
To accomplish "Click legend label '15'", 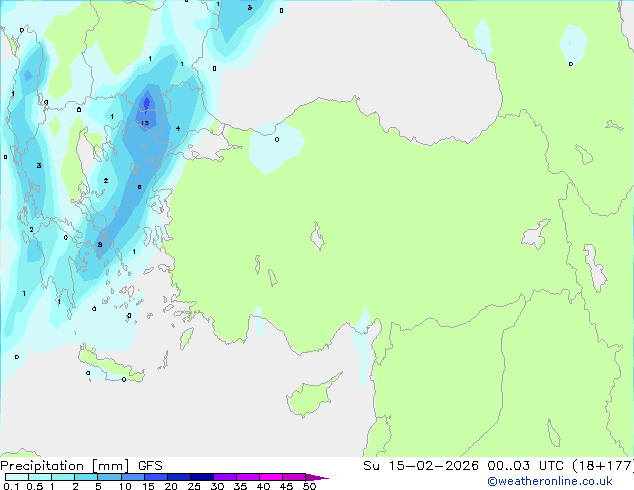I will pos(148,486).
